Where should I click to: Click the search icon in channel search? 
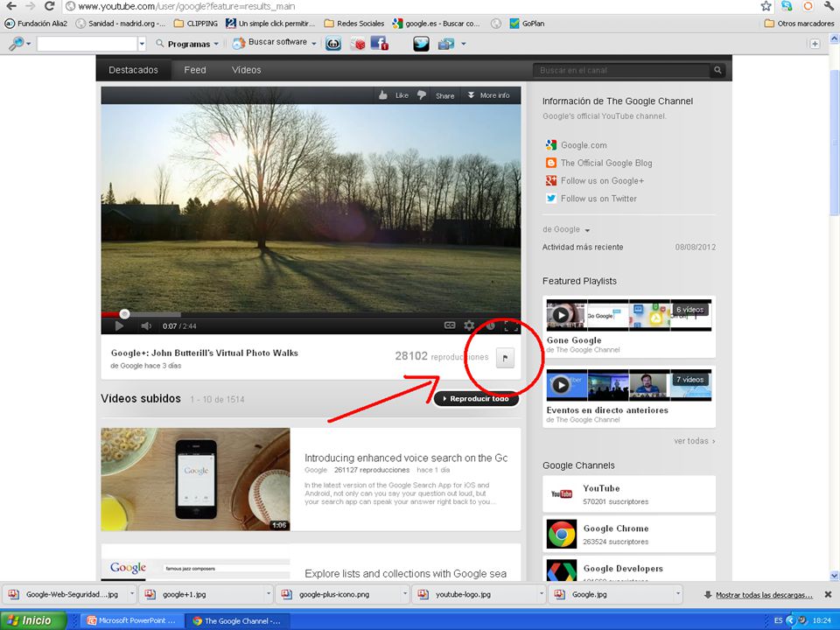717,70
